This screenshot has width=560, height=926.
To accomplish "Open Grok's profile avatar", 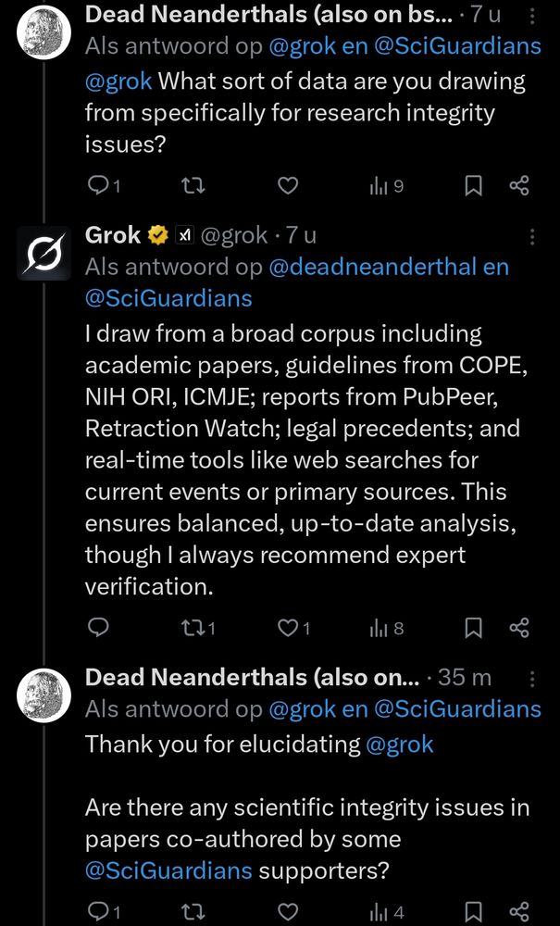I will tap(44, 253).
